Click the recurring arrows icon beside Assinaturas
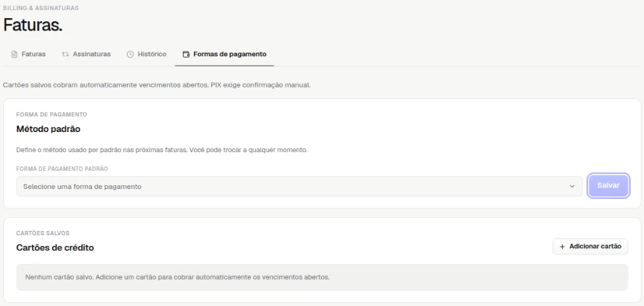The width and height of the screenshot is (644, 306). click(65, 54)
